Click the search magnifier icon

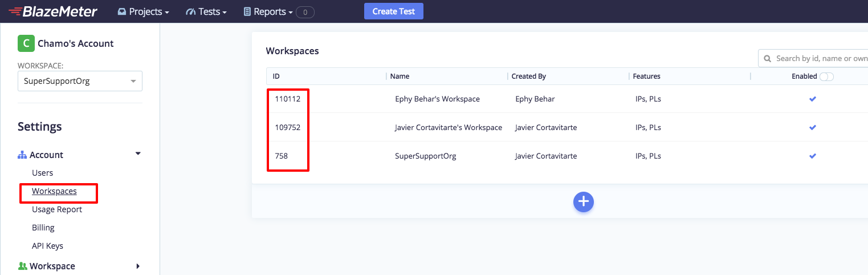pyautogui.click(x=768, y=58)
